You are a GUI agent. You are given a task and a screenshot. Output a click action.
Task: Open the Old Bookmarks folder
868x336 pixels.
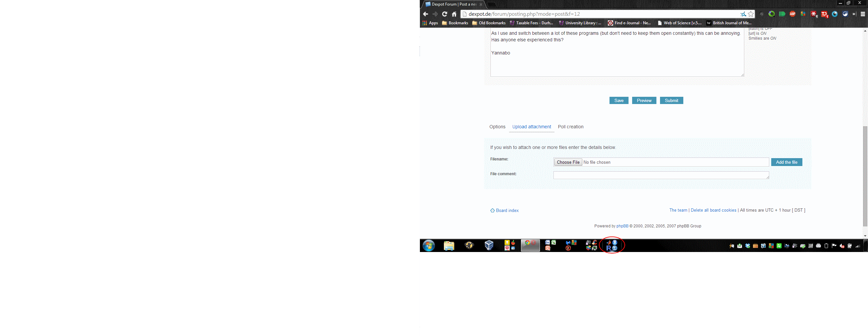coord(489,23)
